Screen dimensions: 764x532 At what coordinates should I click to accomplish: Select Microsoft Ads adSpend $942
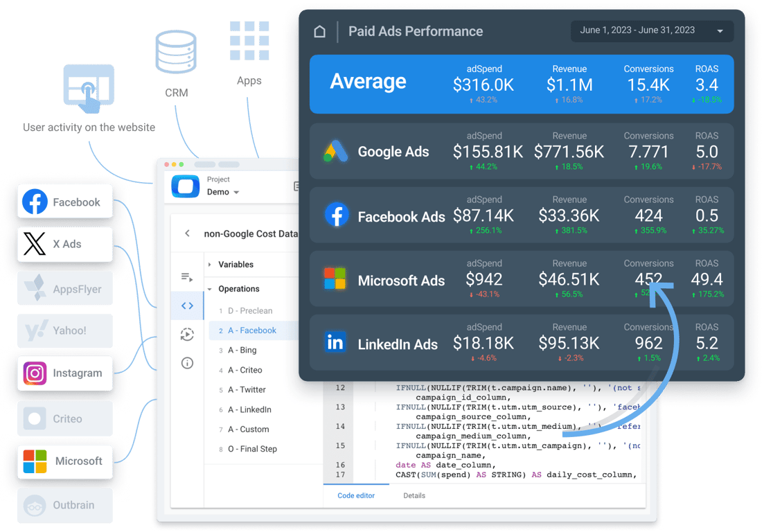(484, 280)
